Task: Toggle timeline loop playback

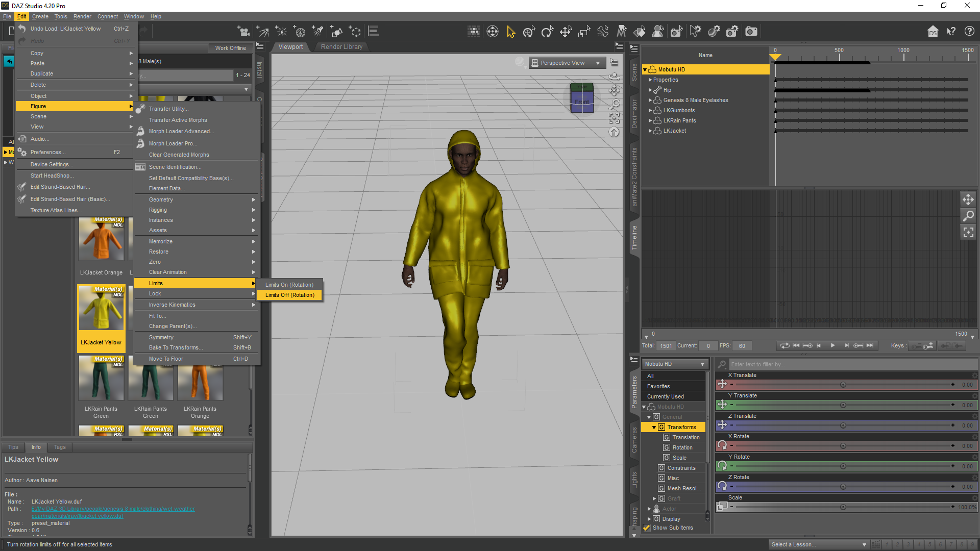Action: pos(785,346)
